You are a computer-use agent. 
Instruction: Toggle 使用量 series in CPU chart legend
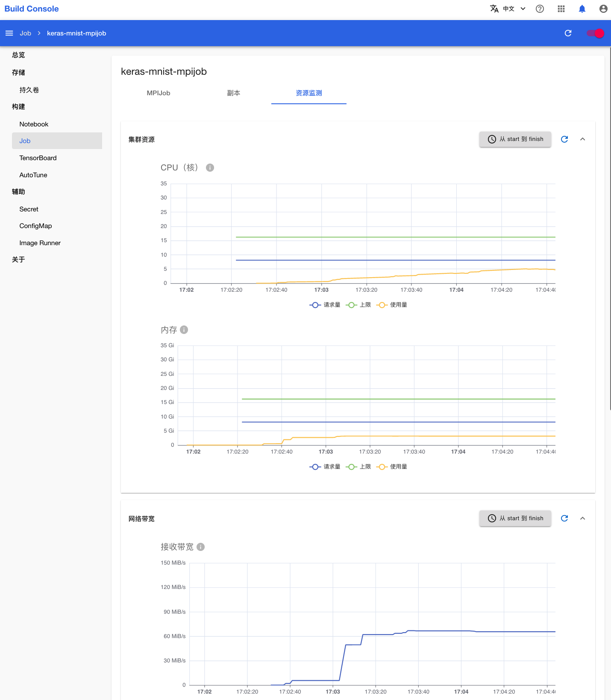391,305
